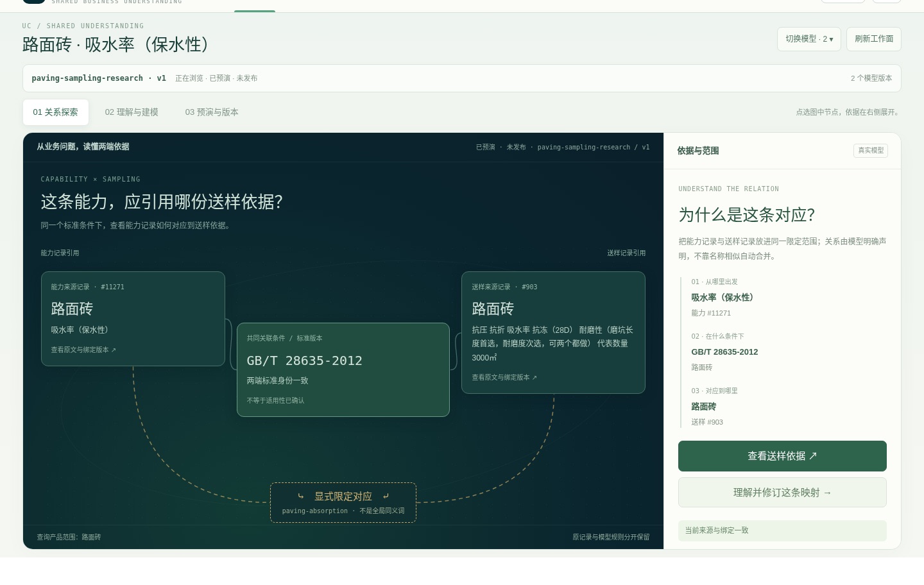Click the 查看送样依据 button
Screen dimensions: 924x585
pyautogui.click(x=782, y=456)
